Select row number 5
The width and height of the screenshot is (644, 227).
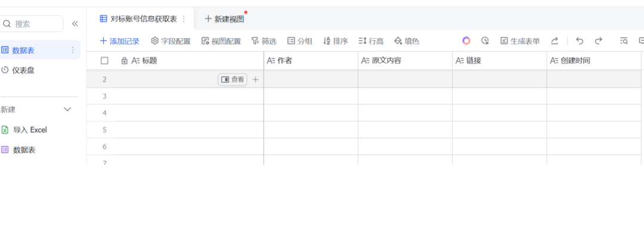pyautogui.click(x=104, y=130)
